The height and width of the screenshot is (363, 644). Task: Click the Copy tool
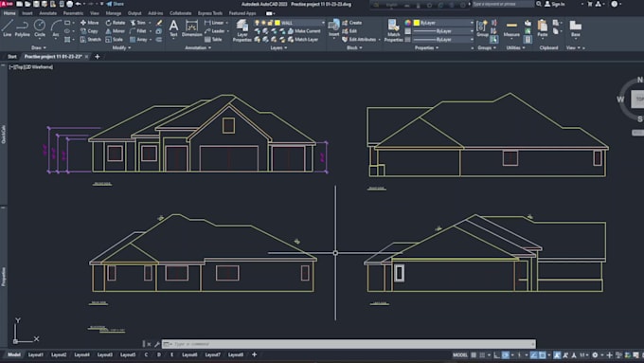pyautogui.click(x=89, y=31)
